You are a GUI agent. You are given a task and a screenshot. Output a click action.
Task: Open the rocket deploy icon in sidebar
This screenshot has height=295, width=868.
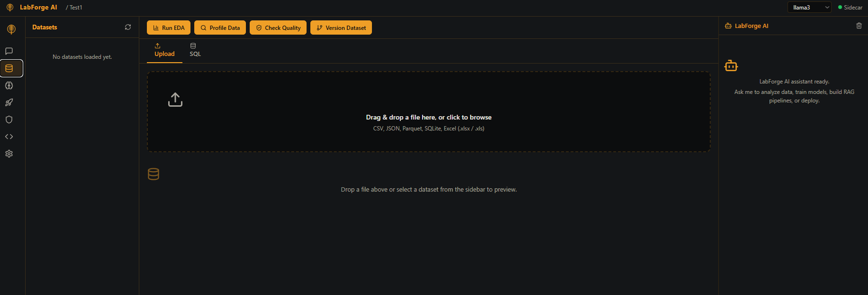(x=9, y=102)
